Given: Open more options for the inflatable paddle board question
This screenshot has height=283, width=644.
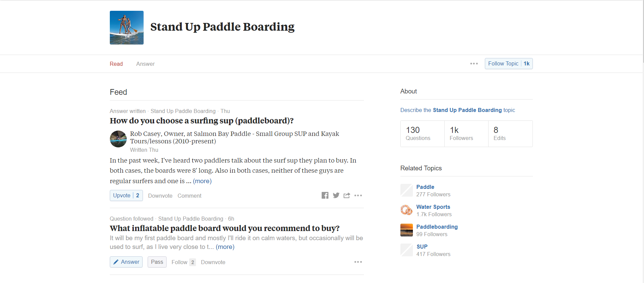Looking at the screenshot, I should coord(358,262).
